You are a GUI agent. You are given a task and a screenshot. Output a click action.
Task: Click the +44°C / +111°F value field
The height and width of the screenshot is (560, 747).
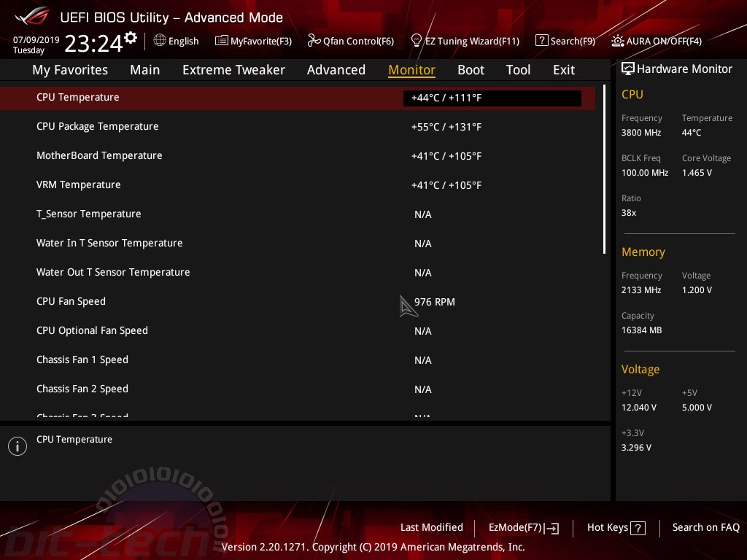pyautogui.click(x=492, y=98)
